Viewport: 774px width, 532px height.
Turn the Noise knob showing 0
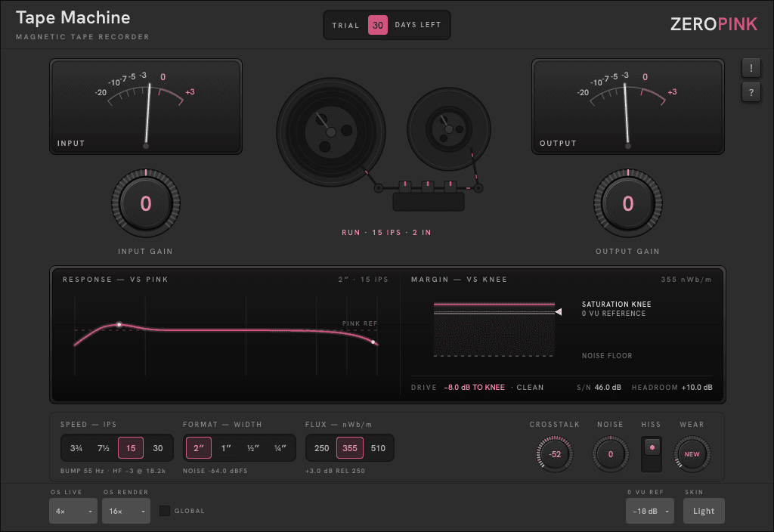pos(611,454)
